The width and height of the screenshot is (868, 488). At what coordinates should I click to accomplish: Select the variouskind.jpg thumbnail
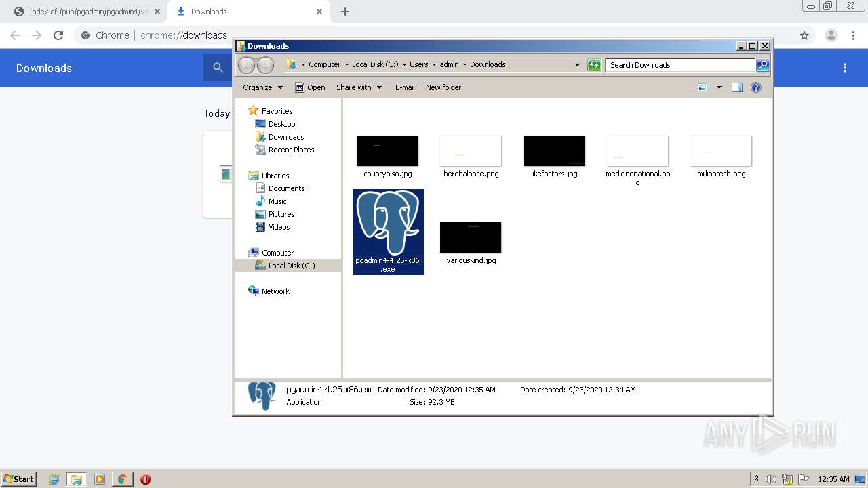471,237
